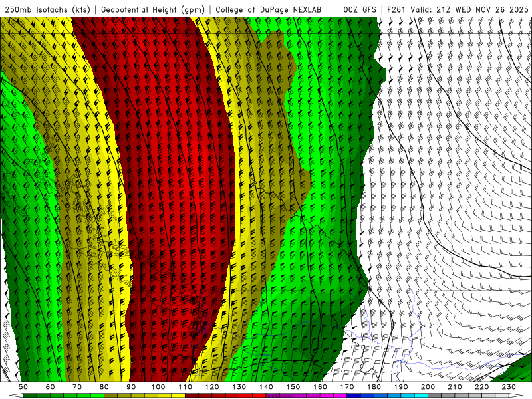Click the legend label '130'

click(239, 387)
